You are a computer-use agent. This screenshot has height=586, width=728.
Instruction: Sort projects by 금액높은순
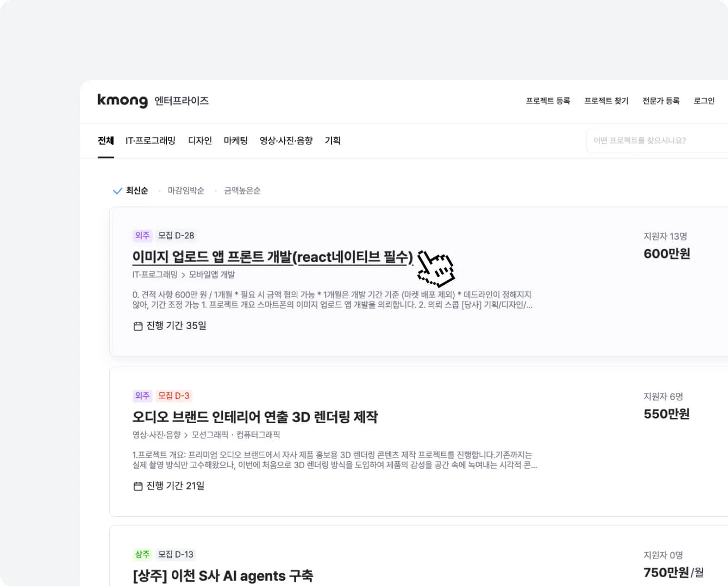pos(242,191)
